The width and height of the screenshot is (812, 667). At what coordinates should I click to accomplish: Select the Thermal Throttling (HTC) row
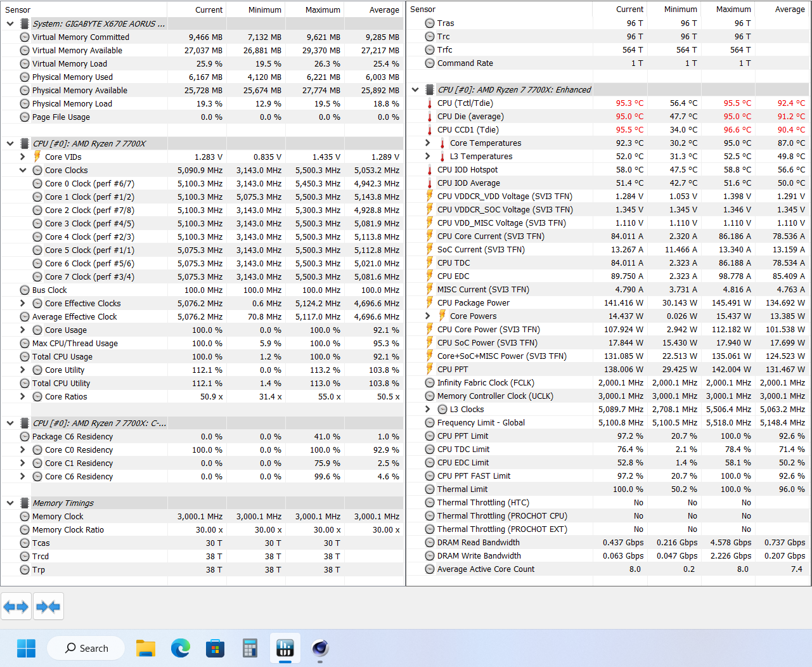(x=609, y=503)
